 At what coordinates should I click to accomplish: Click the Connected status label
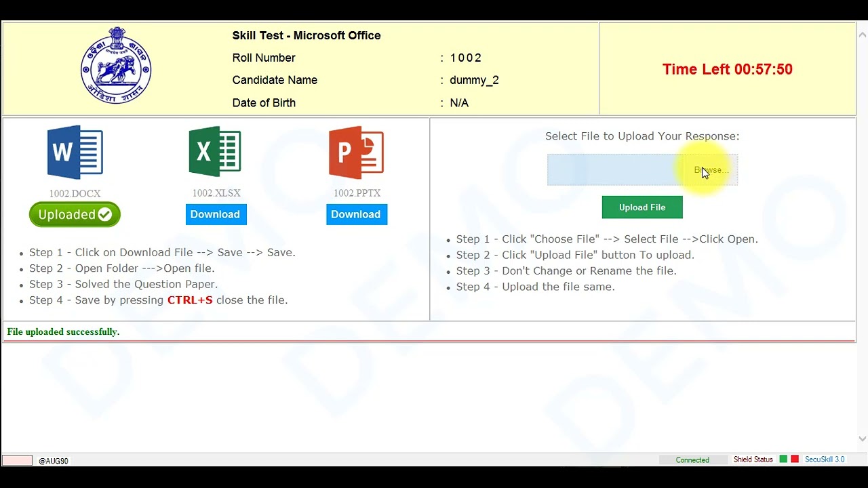pos(692,460)
